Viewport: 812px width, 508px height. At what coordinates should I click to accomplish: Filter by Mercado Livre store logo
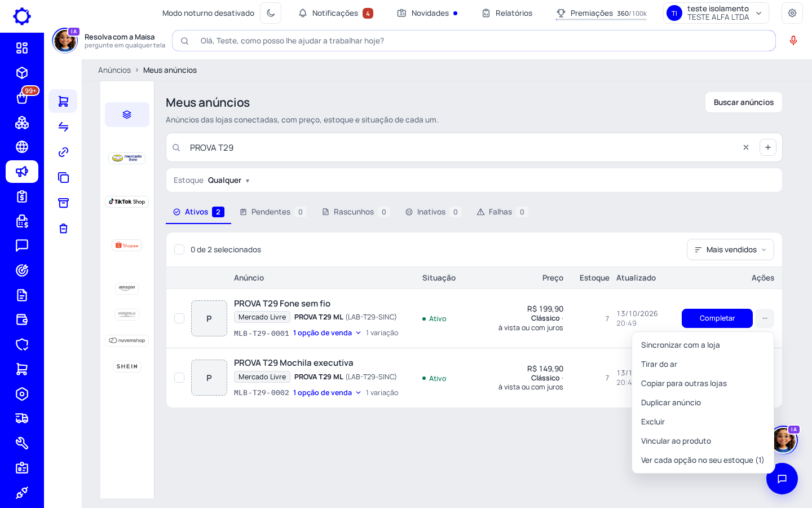click(127, 158)
